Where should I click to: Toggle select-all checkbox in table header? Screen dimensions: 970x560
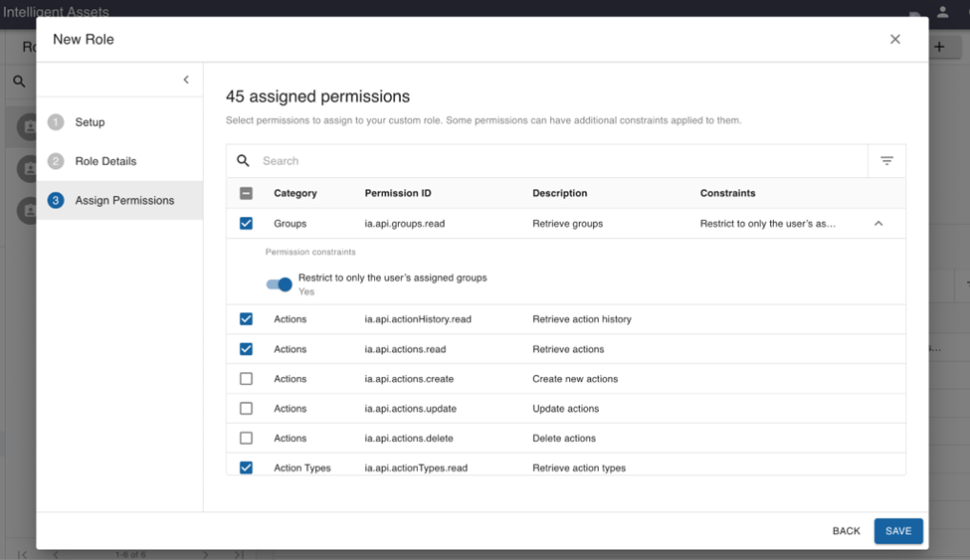click(246, 193)
